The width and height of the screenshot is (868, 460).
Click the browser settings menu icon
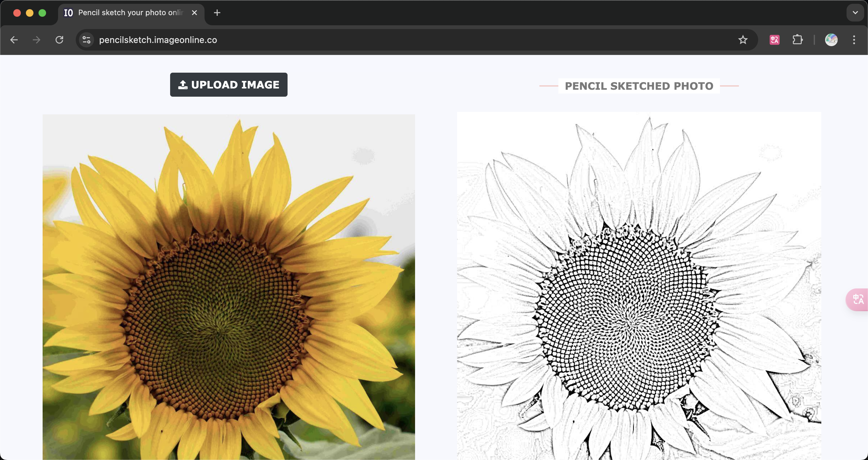pyautogui.click(x=854, y=39)
